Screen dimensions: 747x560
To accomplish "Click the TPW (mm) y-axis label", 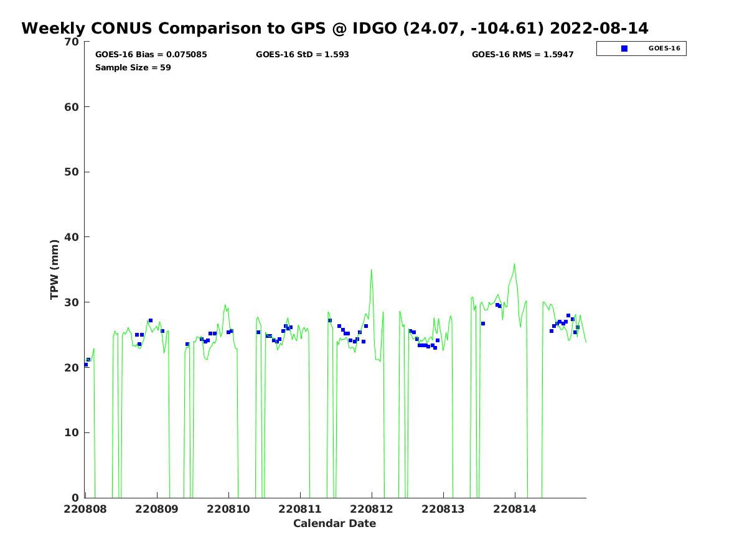I will (55, 269).
